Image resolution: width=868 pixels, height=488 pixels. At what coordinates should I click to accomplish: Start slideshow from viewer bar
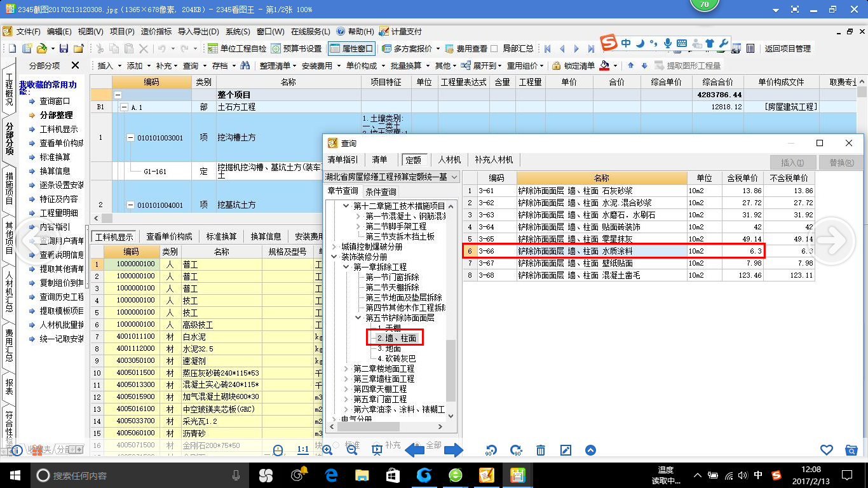click(376, 450)
